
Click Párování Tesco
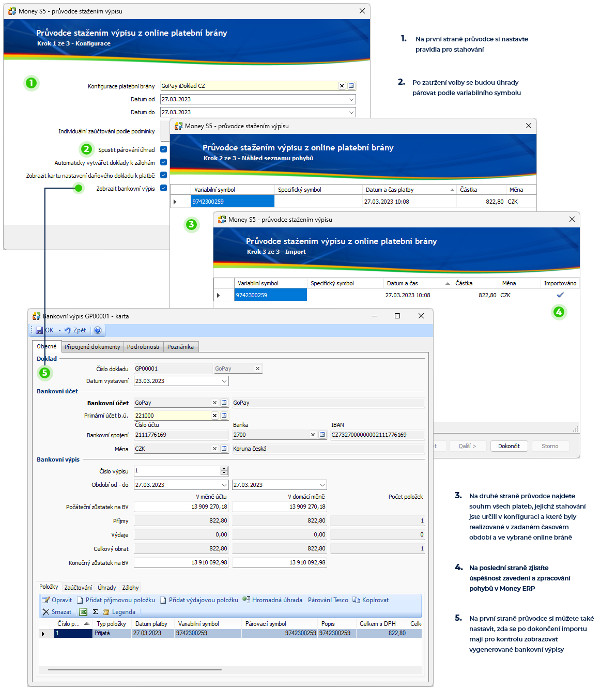(328, 600)
